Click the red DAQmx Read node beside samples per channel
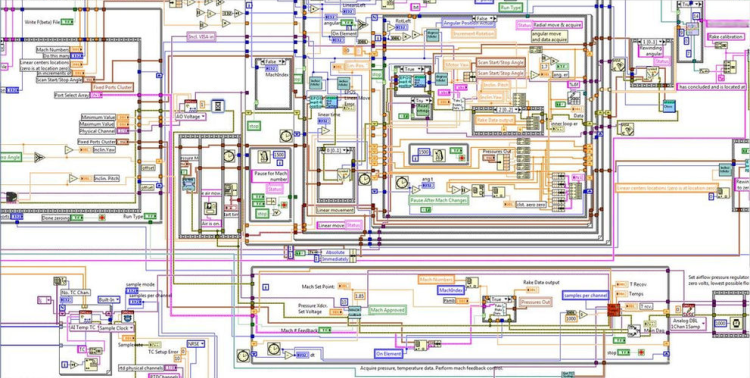Screen dimensions: 750x378 pos(614,310)
